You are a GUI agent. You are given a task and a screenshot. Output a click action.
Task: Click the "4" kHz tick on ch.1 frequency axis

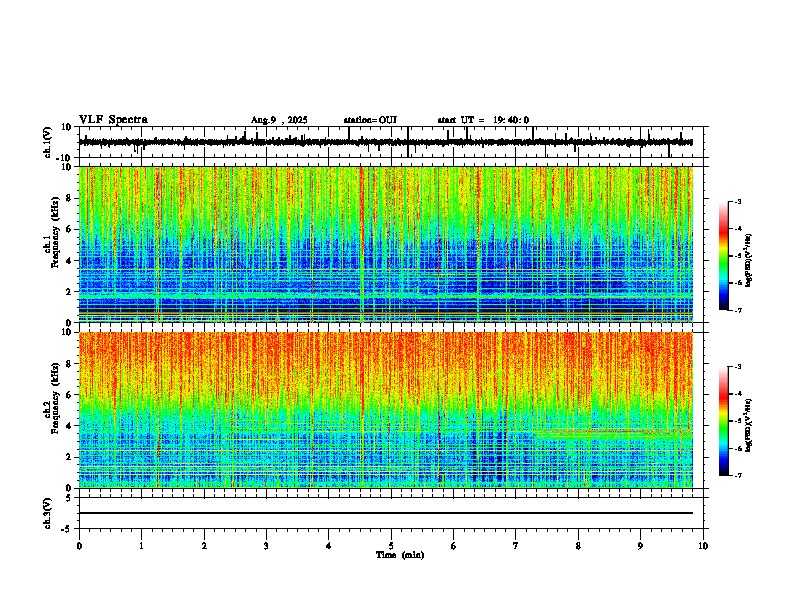(70, 261)
